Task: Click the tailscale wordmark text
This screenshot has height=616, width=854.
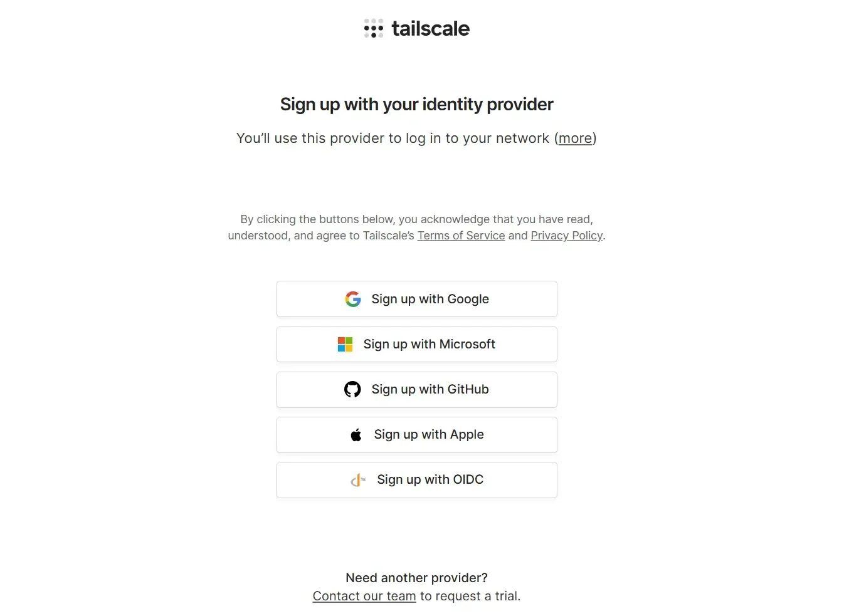Action: click(430, 29)
